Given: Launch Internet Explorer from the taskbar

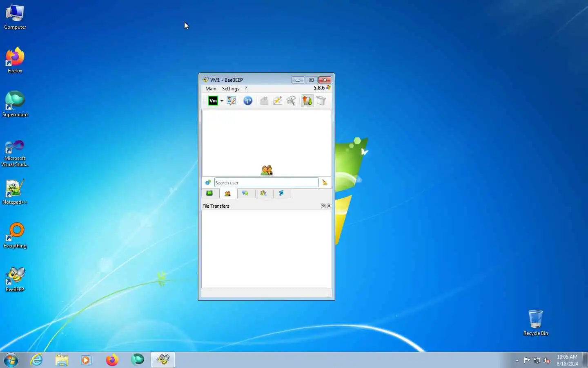Looking at the screenshot, I should [37, 360].
